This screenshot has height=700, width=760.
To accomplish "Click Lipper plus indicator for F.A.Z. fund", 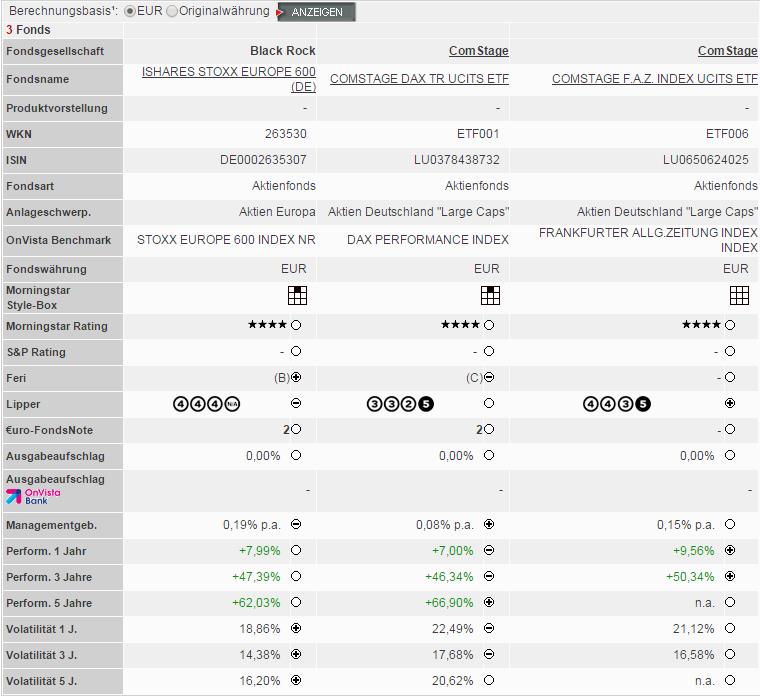I will (730, 403).
